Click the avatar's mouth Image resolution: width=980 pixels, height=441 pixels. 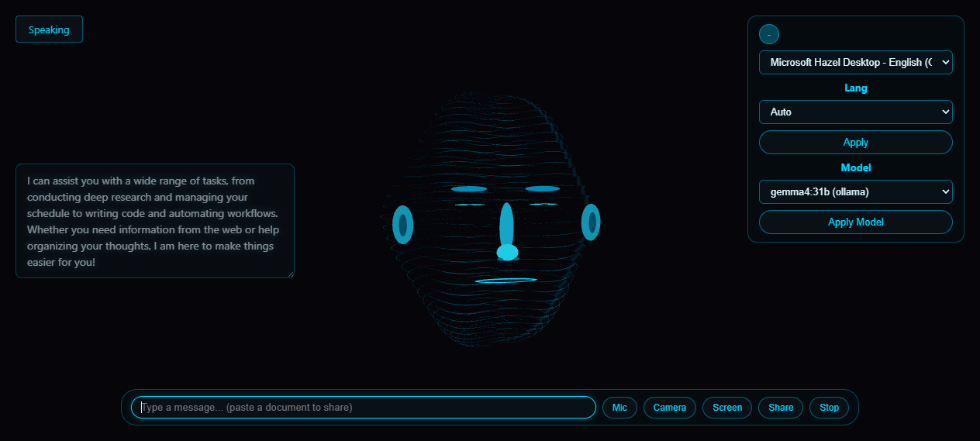click(x=506, y=280)
